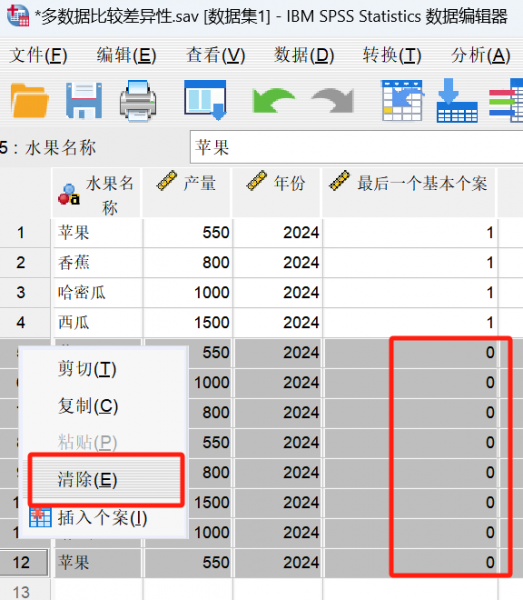Open the 查看(V) menu
Viewport: 523px width, 600px height.
point(215,55)
